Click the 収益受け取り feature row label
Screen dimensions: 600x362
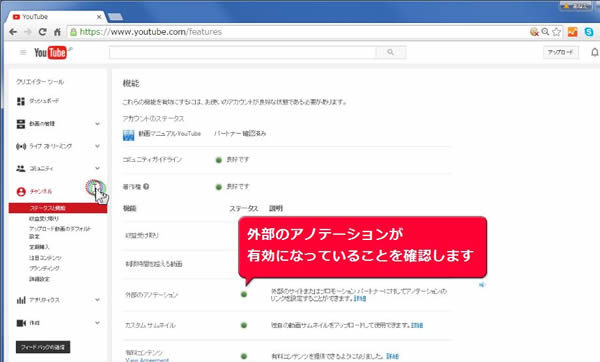pyautogui.click(x=142, y=235)
